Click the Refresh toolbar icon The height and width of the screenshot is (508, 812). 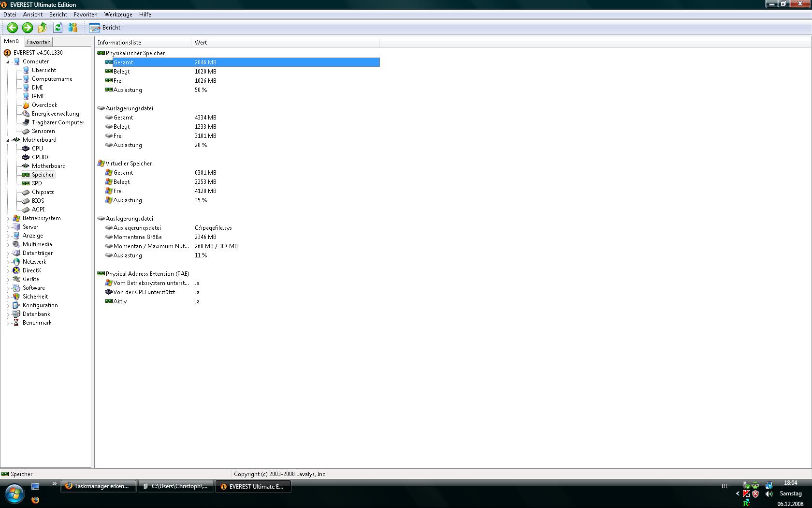(58, 28)
